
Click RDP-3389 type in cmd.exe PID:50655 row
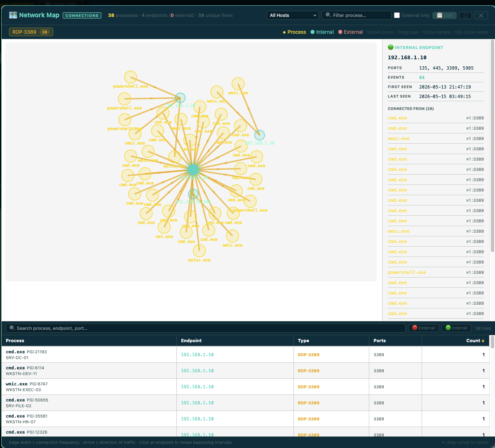(308, 403)
